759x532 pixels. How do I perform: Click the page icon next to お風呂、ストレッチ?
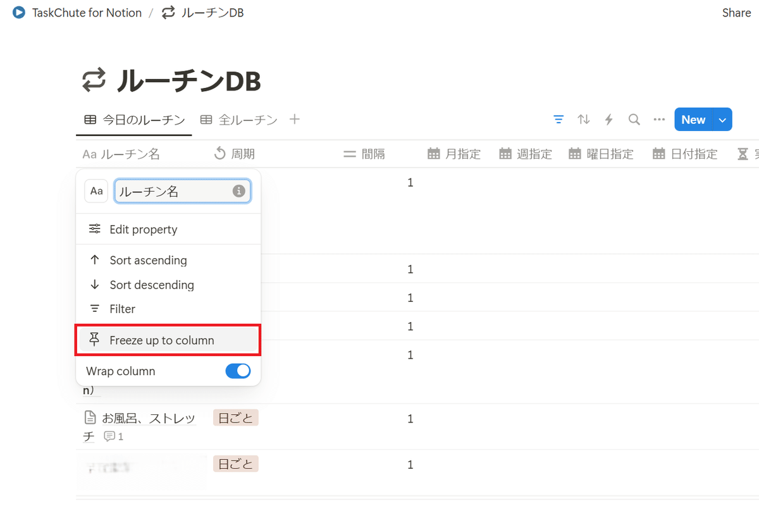90,418
